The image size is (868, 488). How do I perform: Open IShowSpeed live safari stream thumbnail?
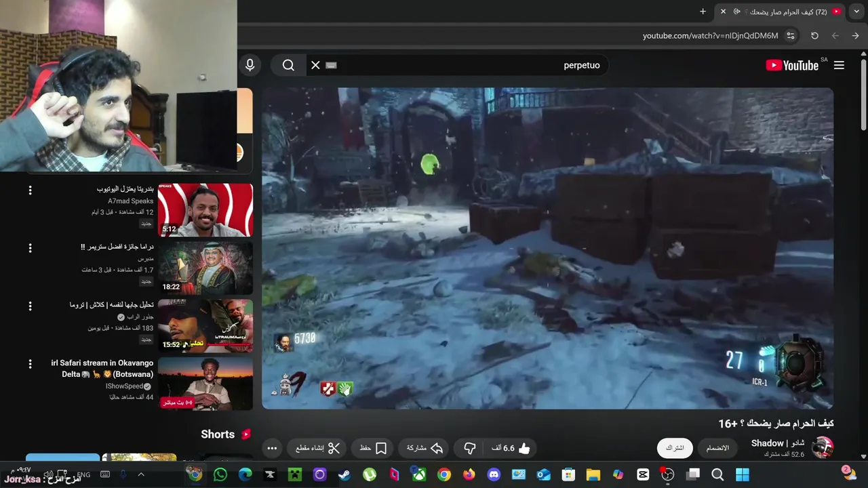pos(205,384)
